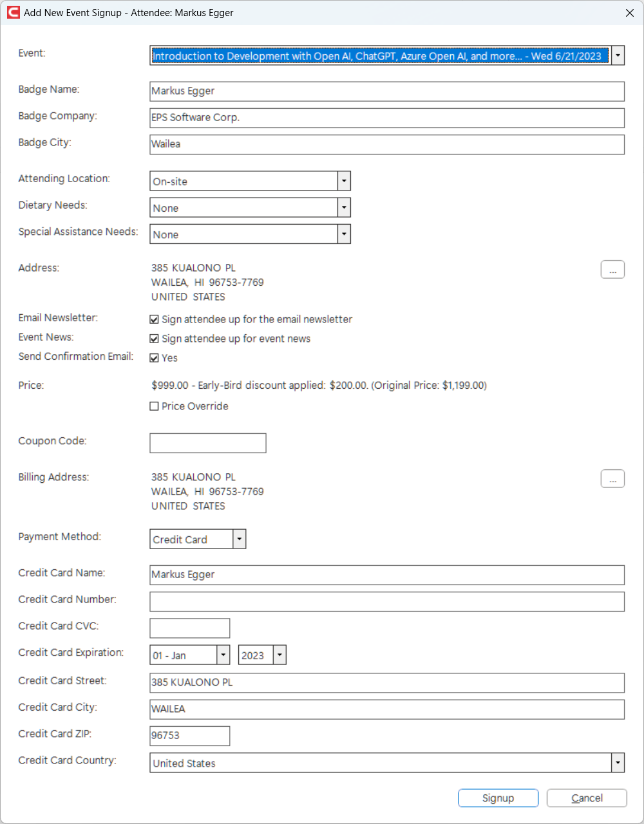Click the Credit Card City field
Image resolution: width=644 pixels, height=824 pixels.
(x=387, y=709)
